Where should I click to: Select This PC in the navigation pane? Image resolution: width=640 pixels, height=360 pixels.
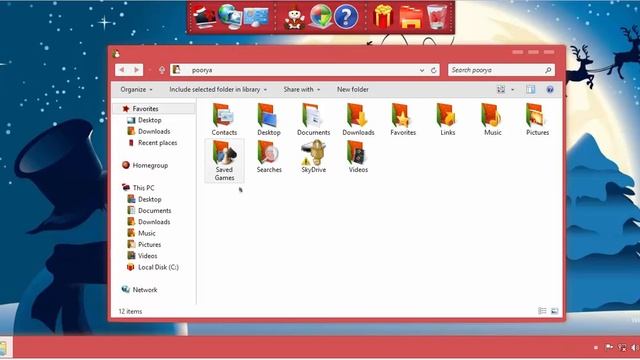138,188
